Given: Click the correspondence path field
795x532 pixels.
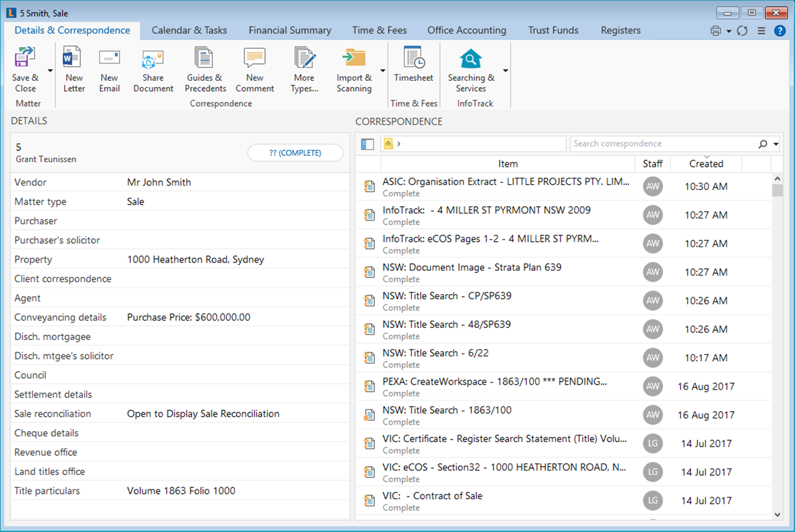Looking at the screenshot, I should 473,144.
